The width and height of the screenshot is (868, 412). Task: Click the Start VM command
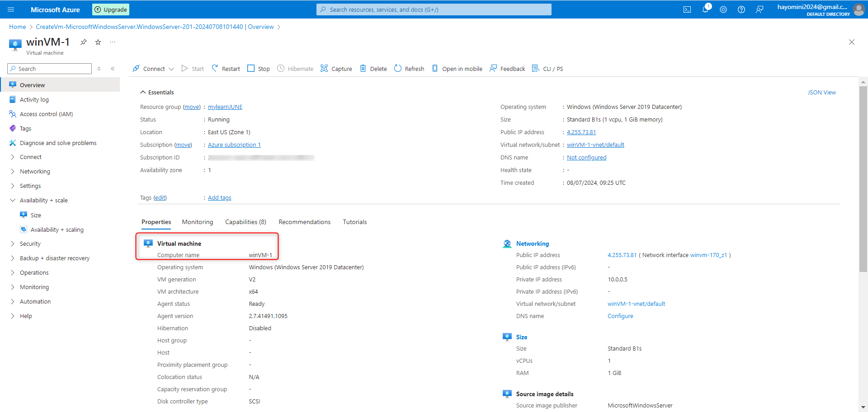[x=193, y=69]
